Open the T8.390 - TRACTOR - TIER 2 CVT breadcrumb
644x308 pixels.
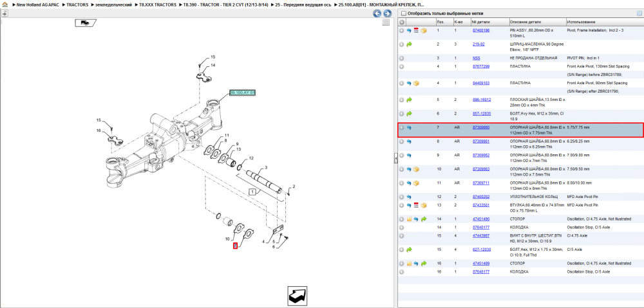tap(225, 5)
